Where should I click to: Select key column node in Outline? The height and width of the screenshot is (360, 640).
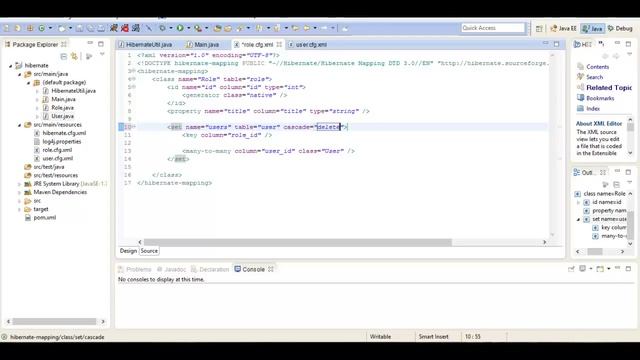pyautogui.click(x=613, y=227)
